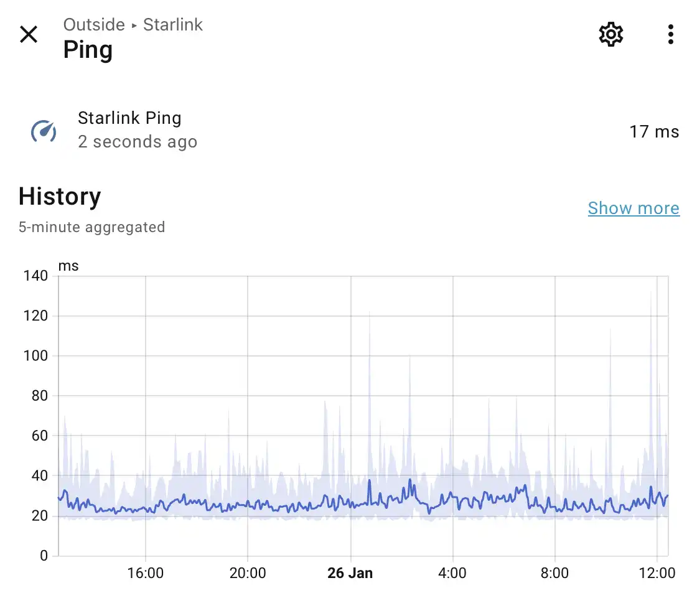Click the 17 ms ping value
Viewport: 692px width, 616px height.
click(653, 132)
